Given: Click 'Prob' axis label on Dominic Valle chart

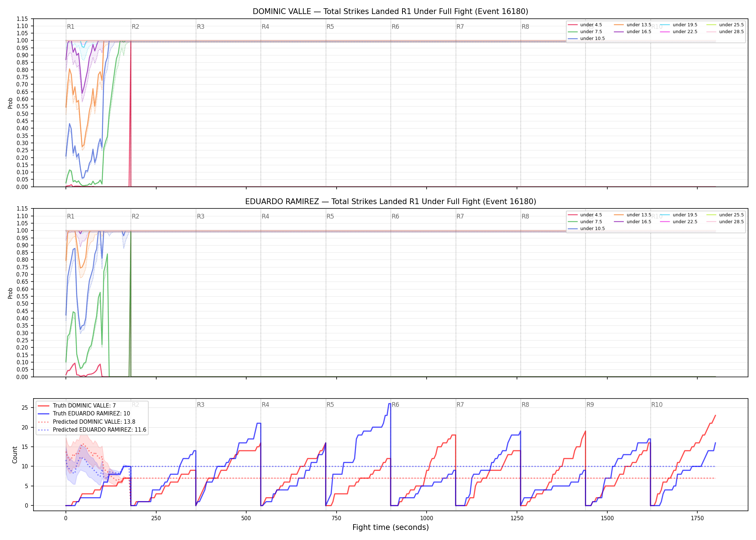Looking at the screenshot, I should click(10, 103).
